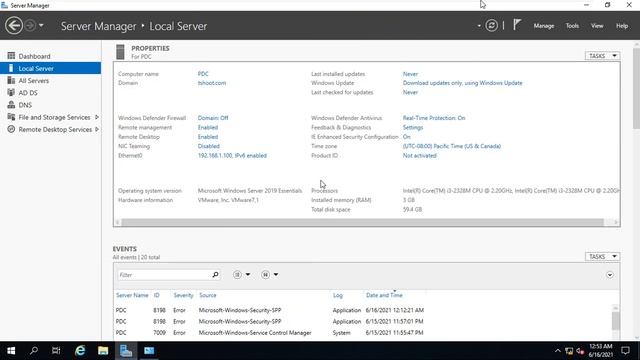Viewport: 640px width, 360px height.
Task: Open the Manage menu
Action: tap(544, 26)
